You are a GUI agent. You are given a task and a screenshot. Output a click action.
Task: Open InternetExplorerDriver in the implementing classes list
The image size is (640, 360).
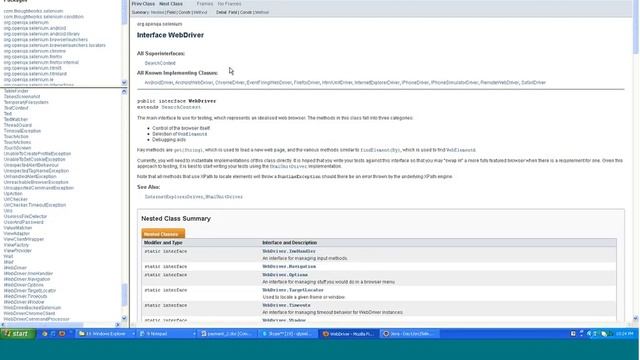click(x=377, y=82)
